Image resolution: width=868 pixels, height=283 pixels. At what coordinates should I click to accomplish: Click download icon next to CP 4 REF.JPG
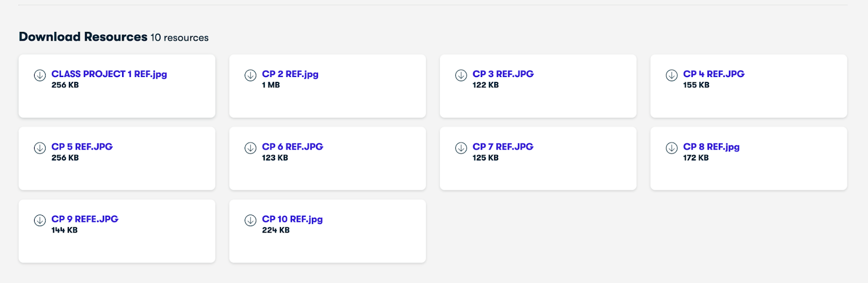tap(671, 75)
